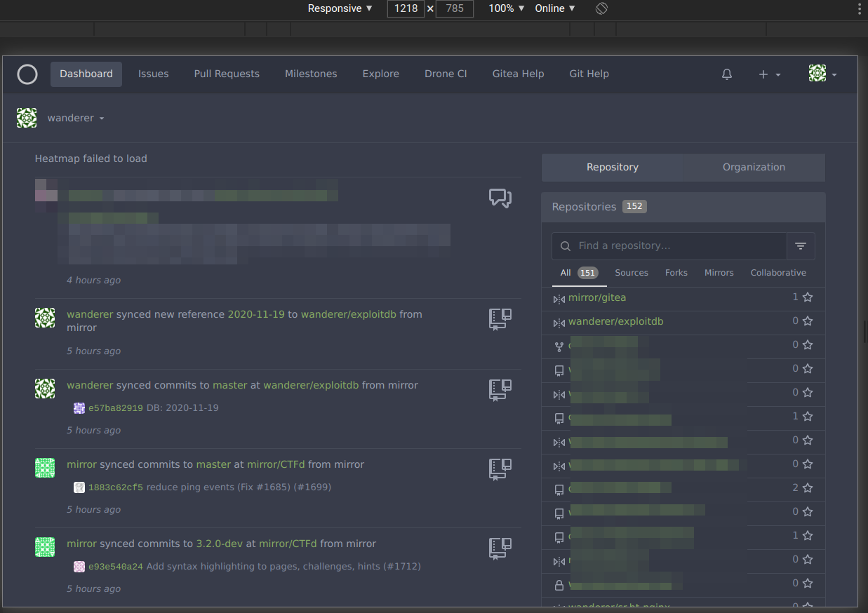Open commit e93e540a24
Screen dimensions: 868x613
(116, 567)
